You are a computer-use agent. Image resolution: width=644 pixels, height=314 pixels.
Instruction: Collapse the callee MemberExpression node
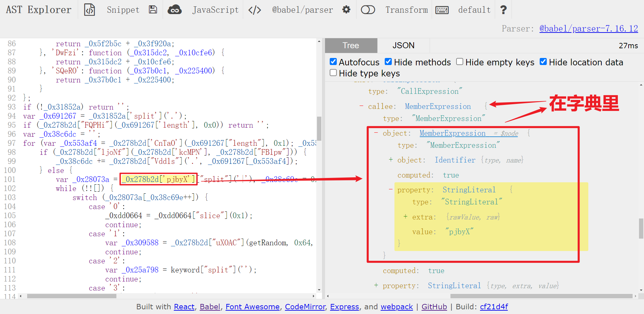361,106
